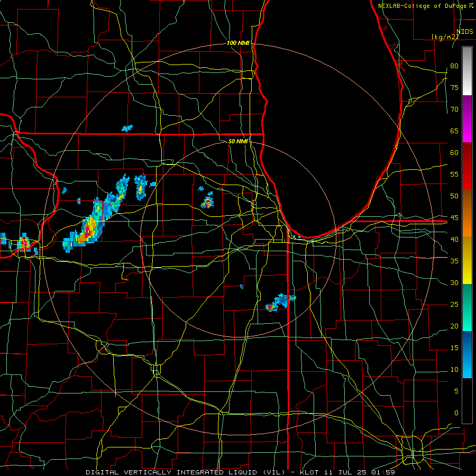476x476 pixels.
Task: Click the 30 value on the VIL scale
Action: tap(454, 283)
